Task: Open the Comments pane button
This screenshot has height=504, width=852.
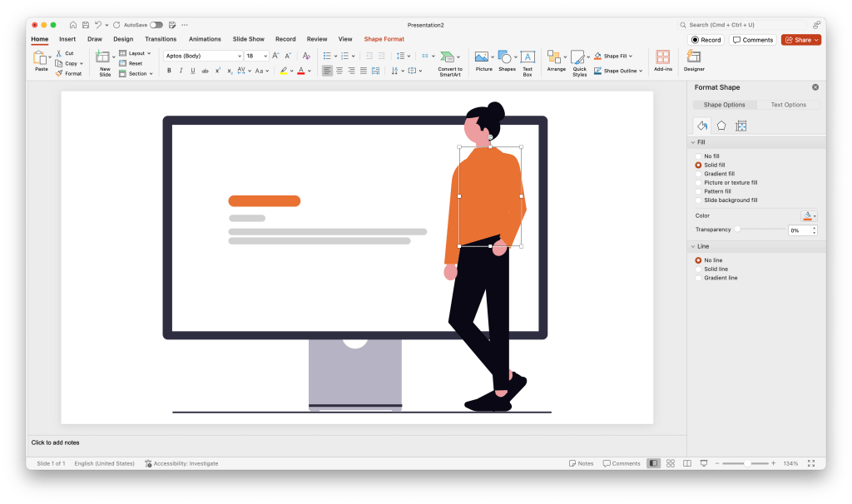Action: point(752,39)
